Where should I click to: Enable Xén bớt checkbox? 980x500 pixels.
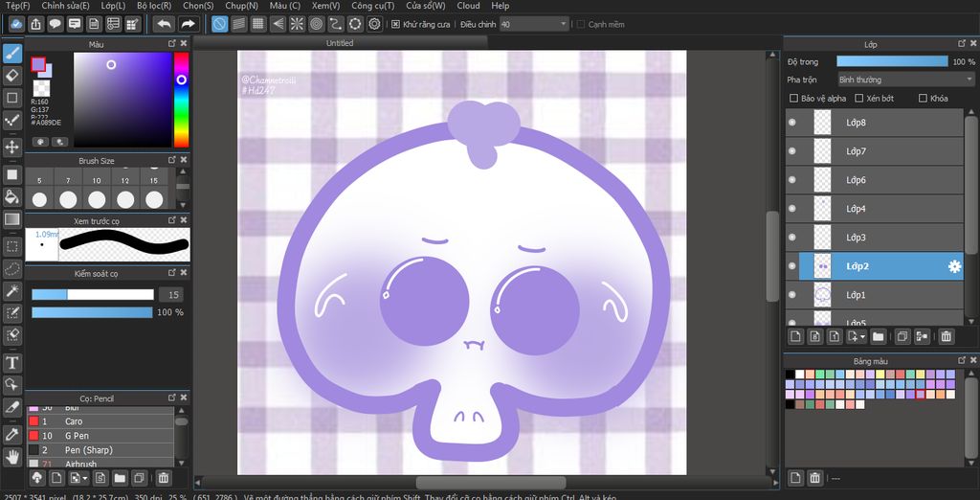(858, 99)
